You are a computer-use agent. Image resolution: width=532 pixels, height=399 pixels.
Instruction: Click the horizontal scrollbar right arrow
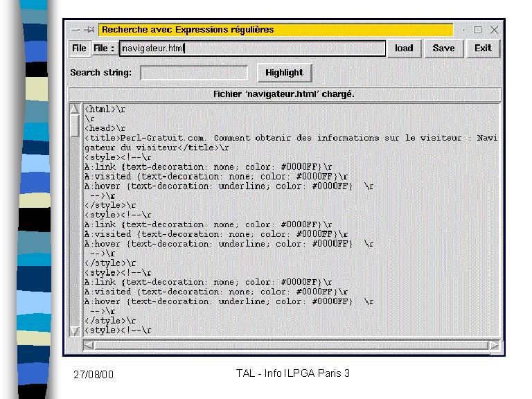pos(494,345)
